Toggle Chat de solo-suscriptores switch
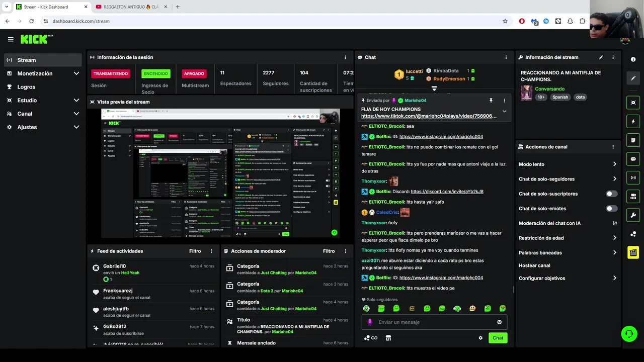This screenshot has height=362, width=644. (611, 194)
